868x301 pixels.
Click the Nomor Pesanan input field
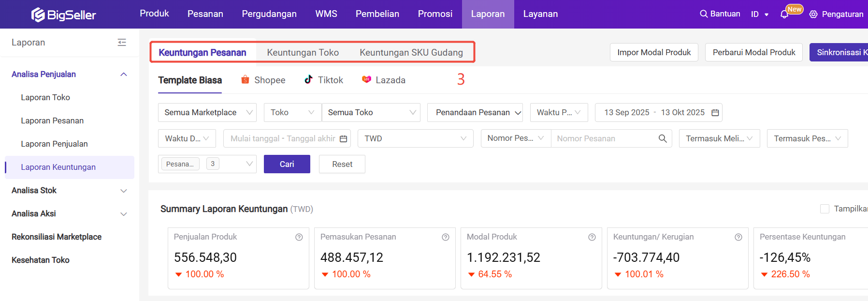coord(604,139)
